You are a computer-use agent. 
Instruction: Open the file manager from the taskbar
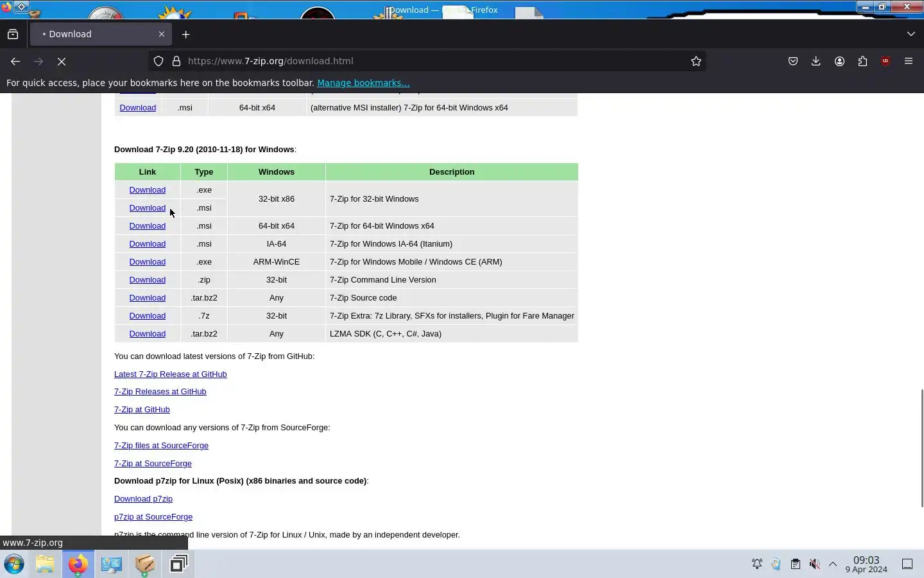tap(45, 564)
